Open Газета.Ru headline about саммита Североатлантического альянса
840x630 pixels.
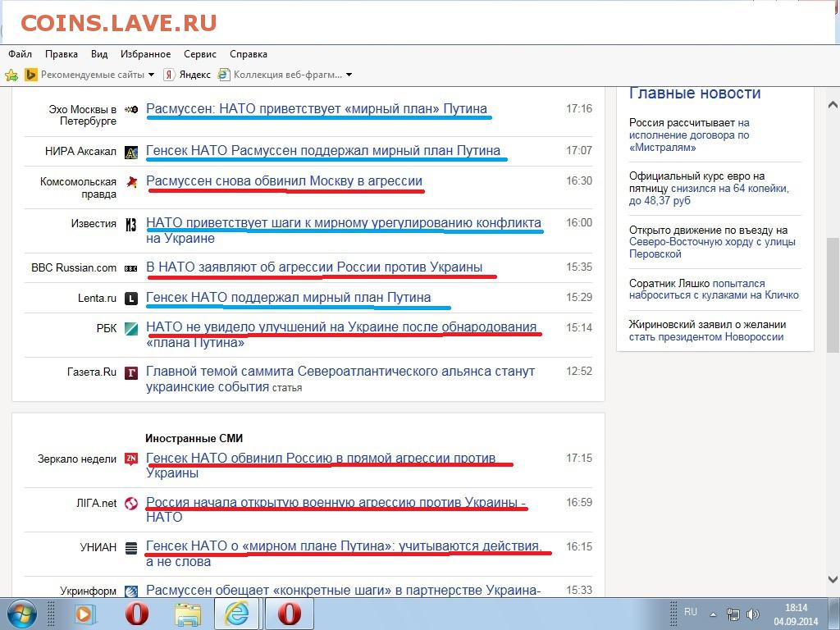tap(340, 379)
